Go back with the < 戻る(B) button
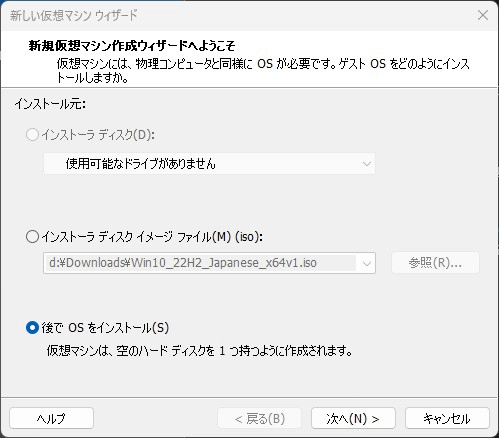Viewport: 499px width, 438px height. click(x=260, y=418)
